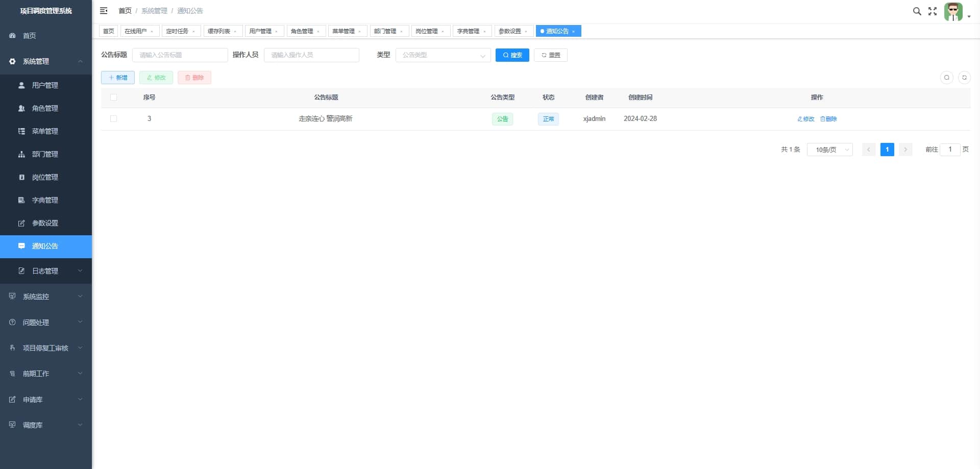Click the blue 搜索 search button
The width and height of the screenshot is (980, 469).
click(x=512, y=55)
